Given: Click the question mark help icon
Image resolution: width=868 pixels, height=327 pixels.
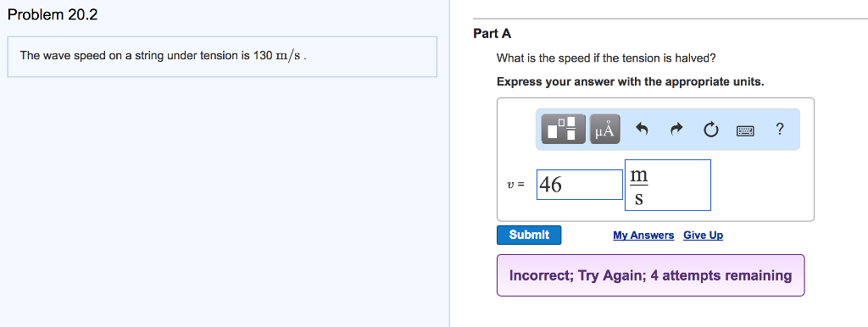Looking at the screenshot, I should 780,129.
